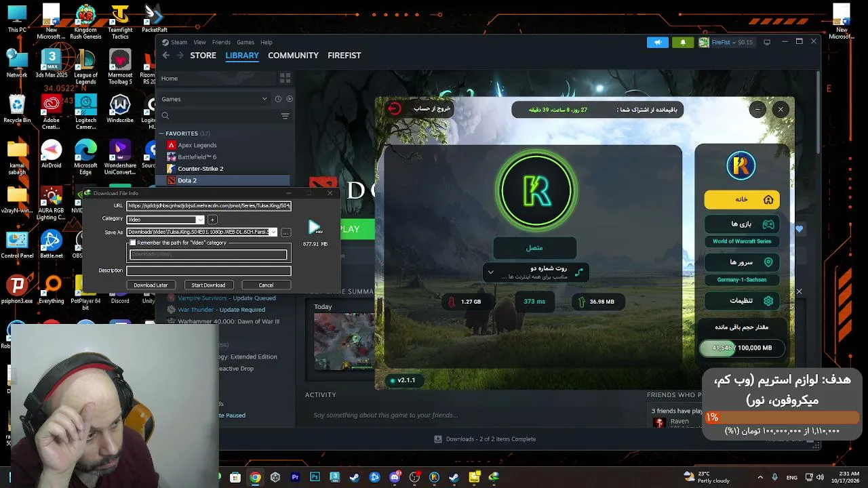Click the Apex Legends icon in the Favorites list
The height and width of the screenshot is (488, 868).
[x=172, y=145]
